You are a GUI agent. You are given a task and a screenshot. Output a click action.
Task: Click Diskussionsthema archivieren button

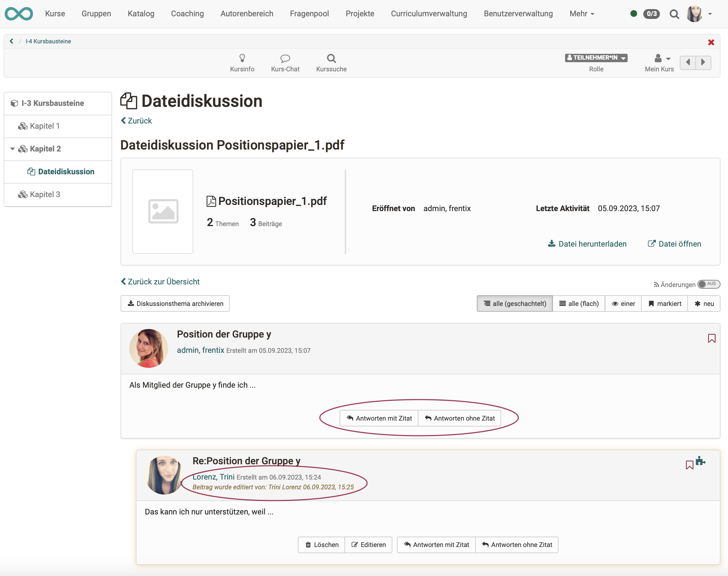[x=176, y=304]
